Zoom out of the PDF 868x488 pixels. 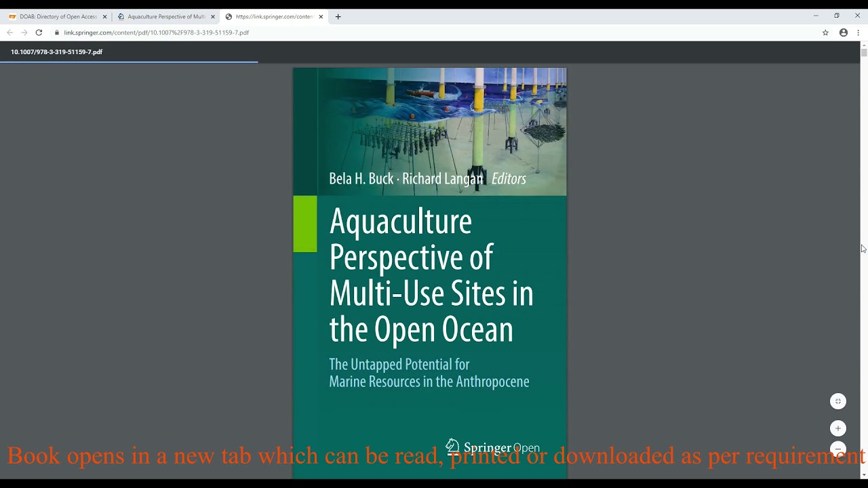coord(838,449)
